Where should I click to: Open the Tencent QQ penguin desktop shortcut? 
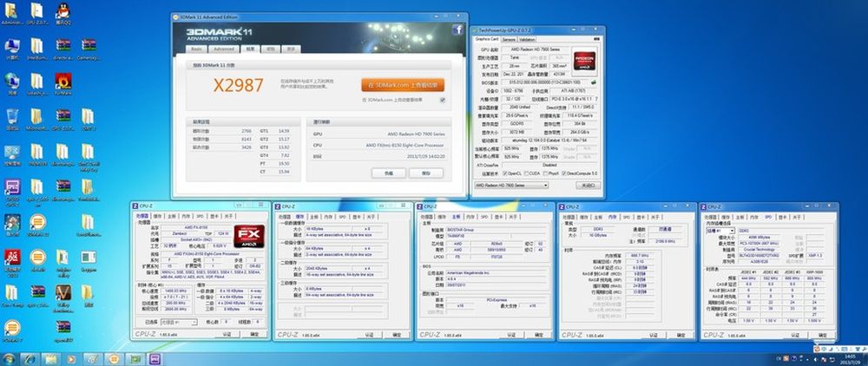62,13
